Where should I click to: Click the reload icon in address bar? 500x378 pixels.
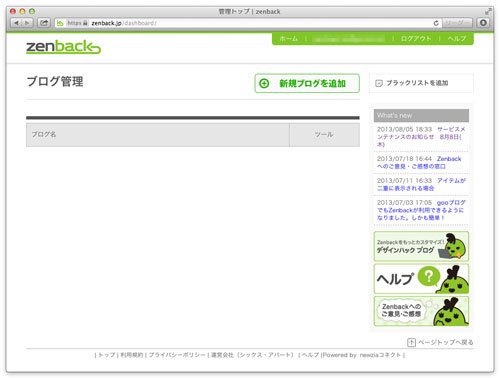(x=436, y=23)
